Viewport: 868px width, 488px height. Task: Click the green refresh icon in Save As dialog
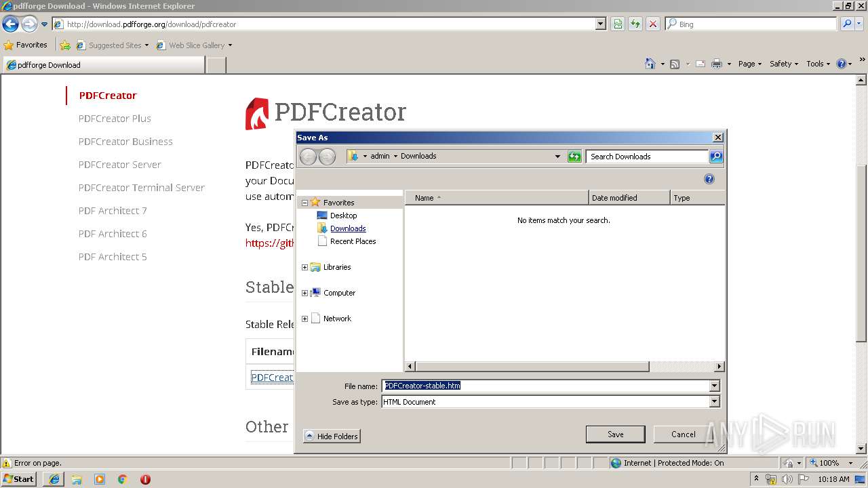click(574, 157)
